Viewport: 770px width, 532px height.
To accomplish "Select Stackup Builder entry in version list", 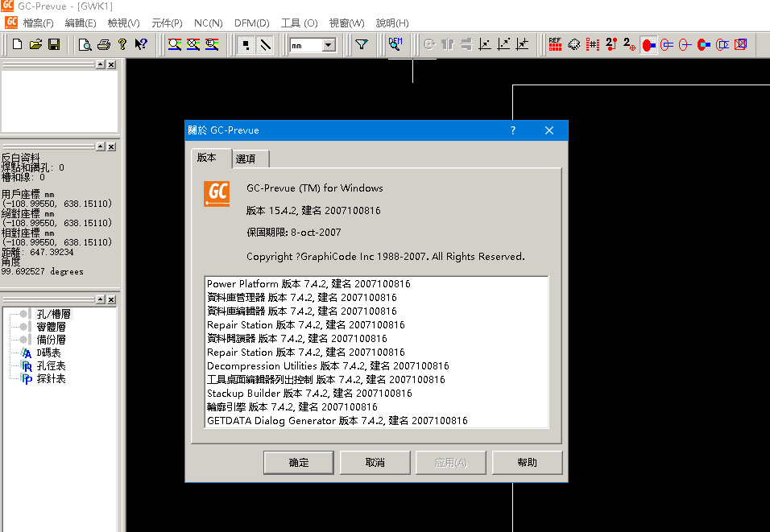I will click(309, 394).
